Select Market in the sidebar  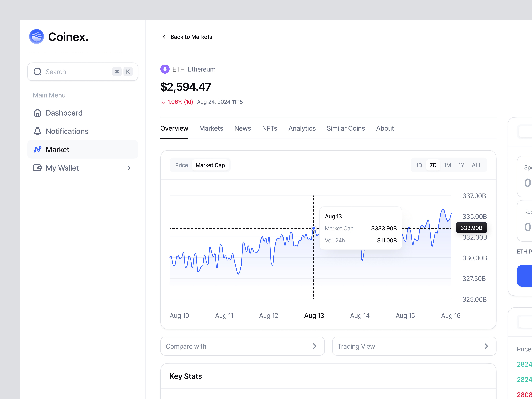(83, 150)
